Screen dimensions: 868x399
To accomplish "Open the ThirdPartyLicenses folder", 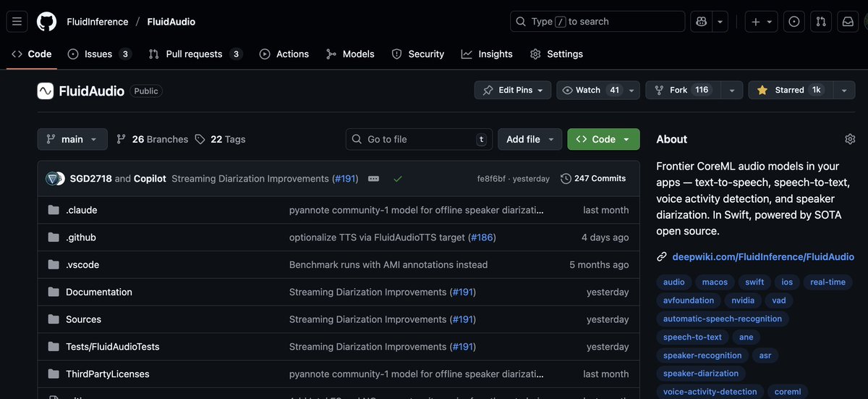I will [108, 374].
